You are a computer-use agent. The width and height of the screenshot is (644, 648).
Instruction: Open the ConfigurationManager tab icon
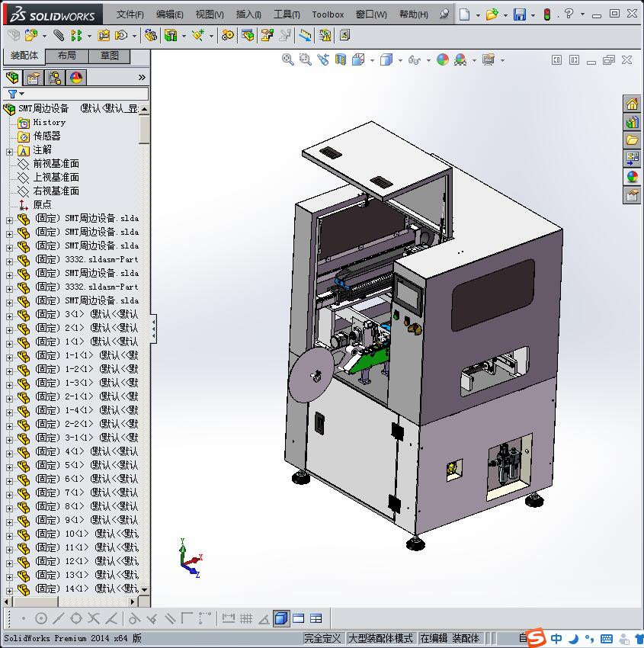[55, 78]
